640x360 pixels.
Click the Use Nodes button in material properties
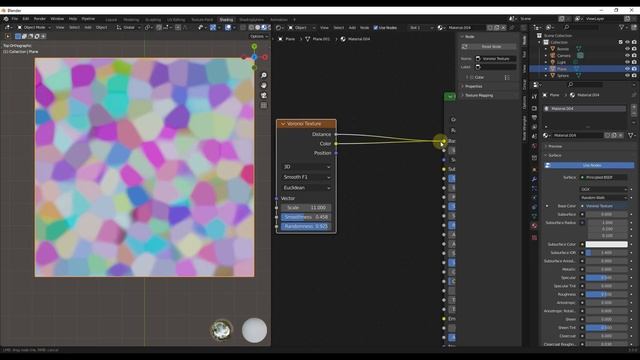pyautogui.click(x=589, y=165)
